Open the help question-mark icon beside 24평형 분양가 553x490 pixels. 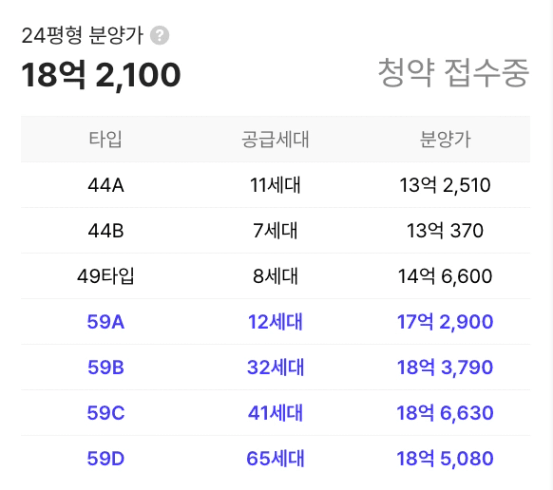(x=159, y=36)
